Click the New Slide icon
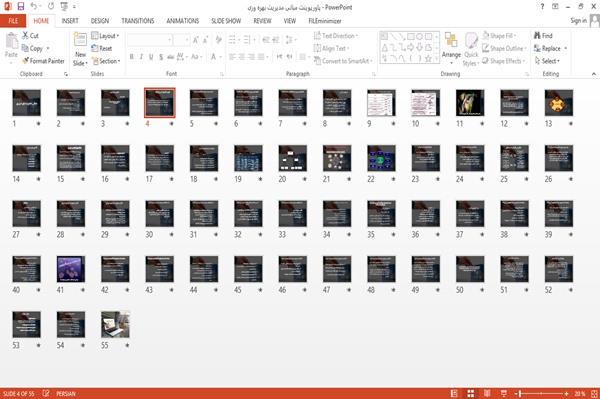Image resolution: width=600 pixels, height=399 pixels. click(x=80, y=39)
